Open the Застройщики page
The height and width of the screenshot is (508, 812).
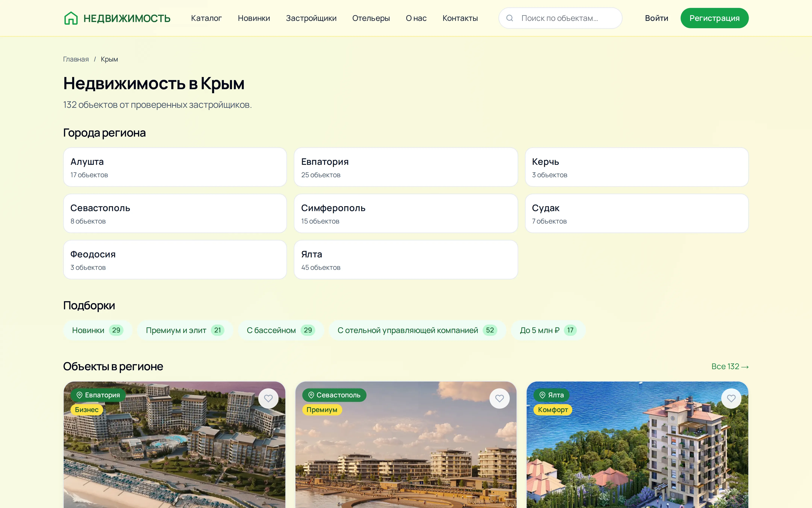[x=311, y=18]
